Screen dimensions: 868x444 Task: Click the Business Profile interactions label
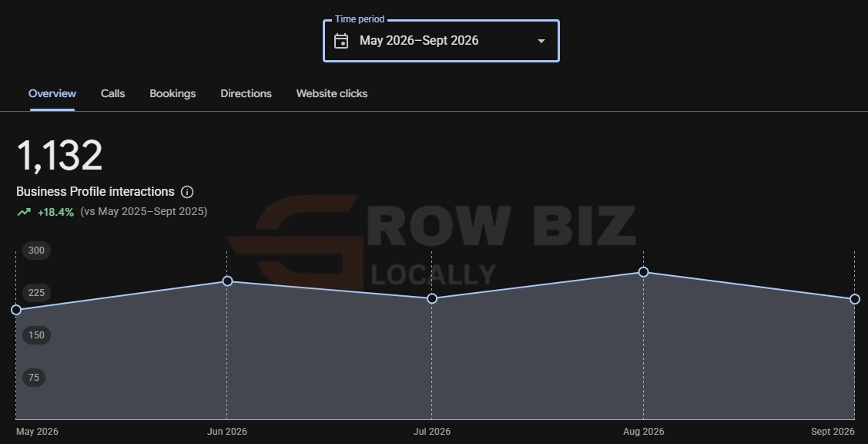tap(96, 192)
